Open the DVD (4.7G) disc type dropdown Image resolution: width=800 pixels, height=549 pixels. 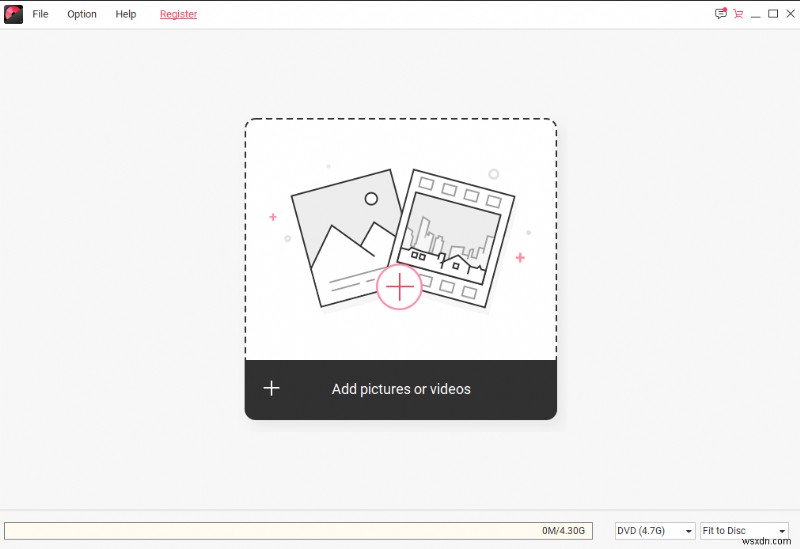click(x=655, y=531)
